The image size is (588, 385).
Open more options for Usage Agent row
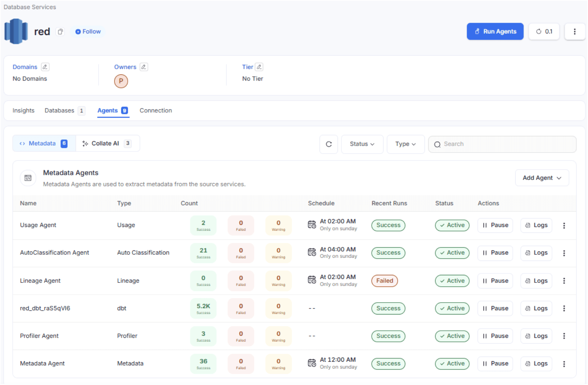tap(564, 226)
